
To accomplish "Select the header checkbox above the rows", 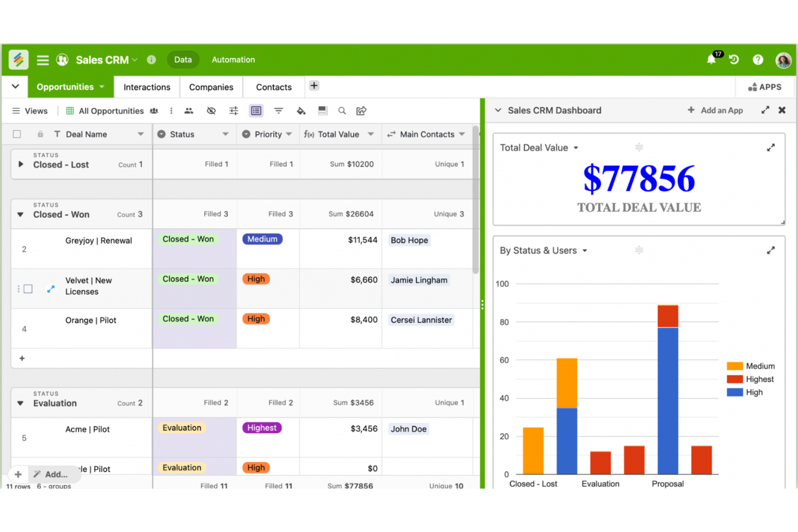I will coord(17,134).
